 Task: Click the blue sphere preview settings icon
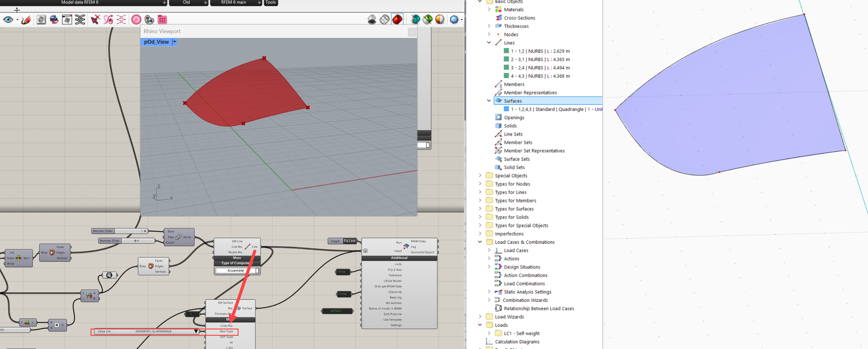point(454,19)
